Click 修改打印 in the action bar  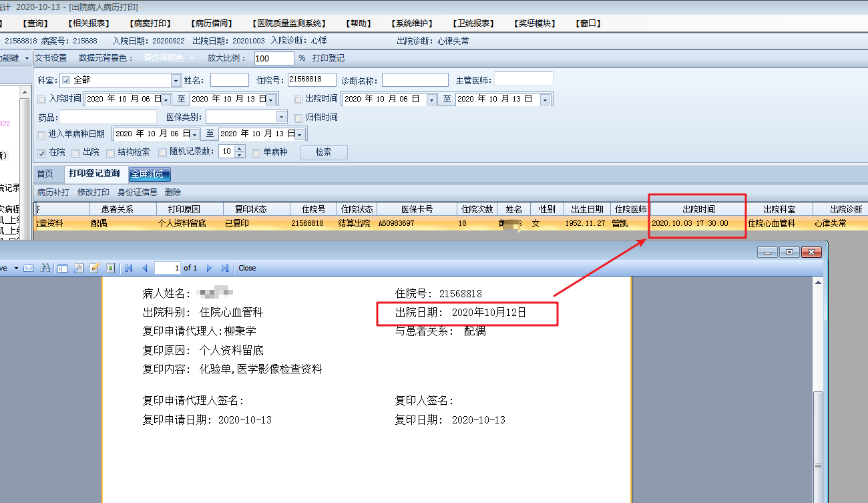93,192
